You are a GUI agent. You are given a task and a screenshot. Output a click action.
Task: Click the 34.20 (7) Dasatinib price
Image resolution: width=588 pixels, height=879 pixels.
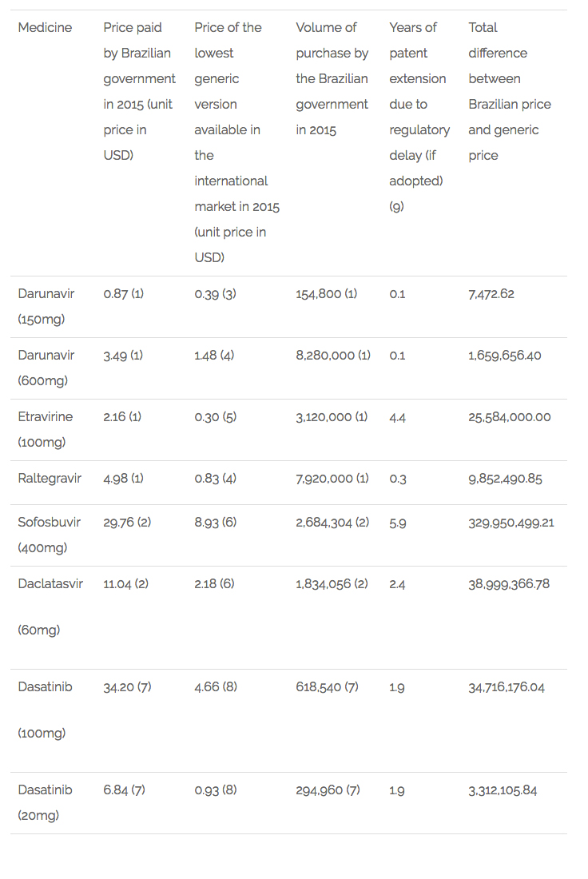pos(127,687)
